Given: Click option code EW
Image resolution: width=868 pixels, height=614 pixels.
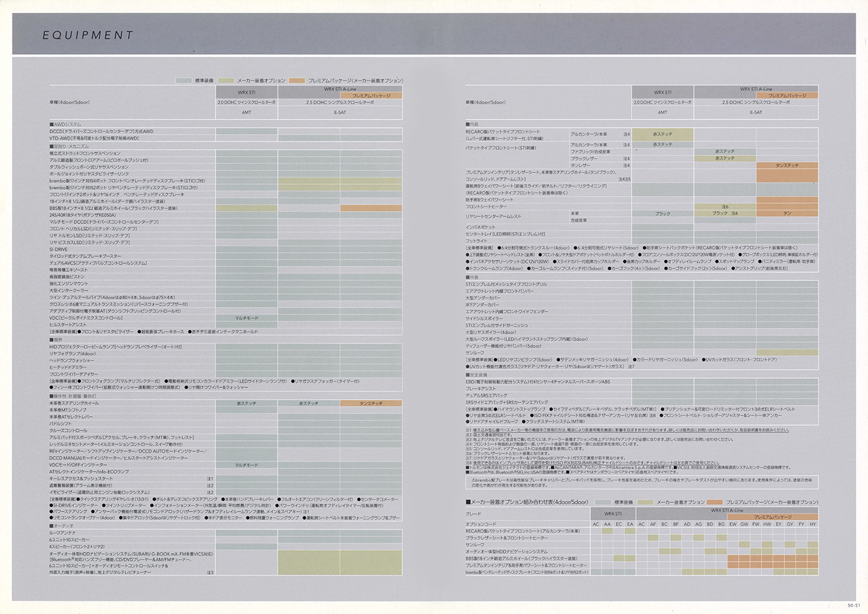Looking at the screenshot, I should click(x=733, y=525).
